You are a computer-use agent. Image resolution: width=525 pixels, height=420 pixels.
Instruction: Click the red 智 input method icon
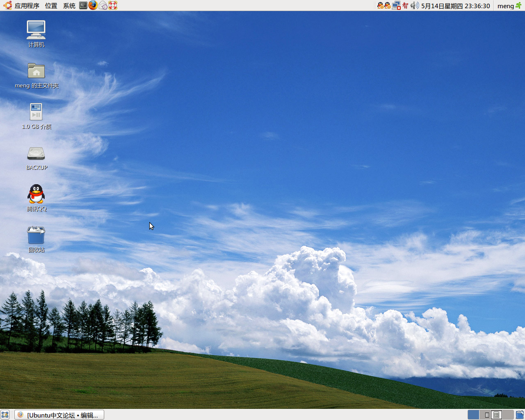tap(405, 6)
